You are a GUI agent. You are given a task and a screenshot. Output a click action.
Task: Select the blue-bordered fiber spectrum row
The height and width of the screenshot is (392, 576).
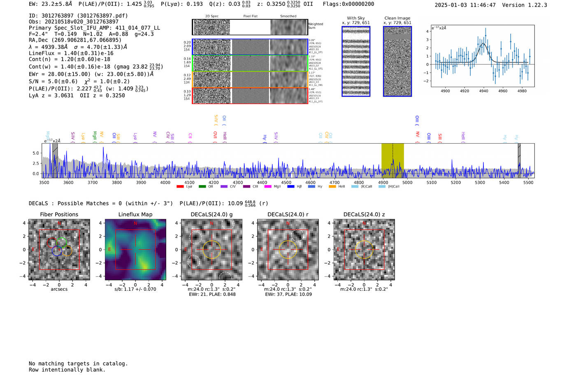250,47
